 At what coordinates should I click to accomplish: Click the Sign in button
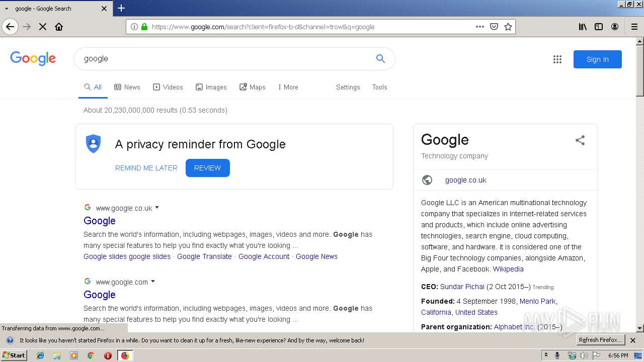click(597, 59)
